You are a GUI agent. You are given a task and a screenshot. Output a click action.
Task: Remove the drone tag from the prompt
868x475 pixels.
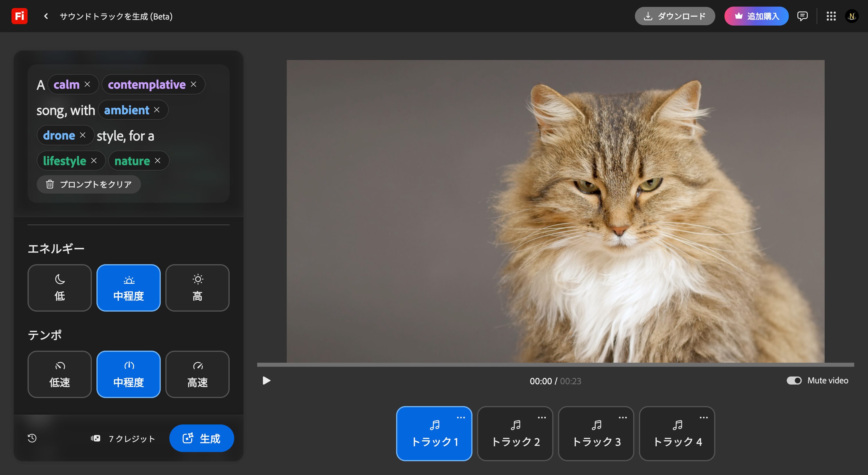[x=83, y=135]
